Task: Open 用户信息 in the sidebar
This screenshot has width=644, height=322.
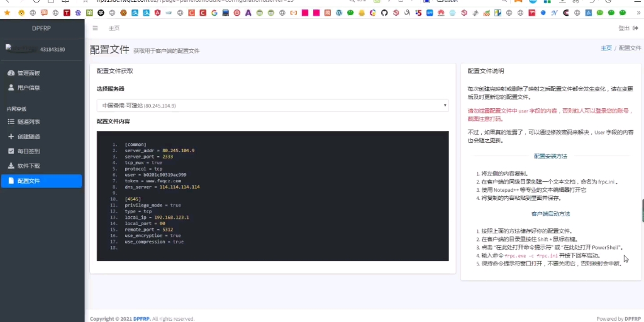Action: tap(41, 88)
